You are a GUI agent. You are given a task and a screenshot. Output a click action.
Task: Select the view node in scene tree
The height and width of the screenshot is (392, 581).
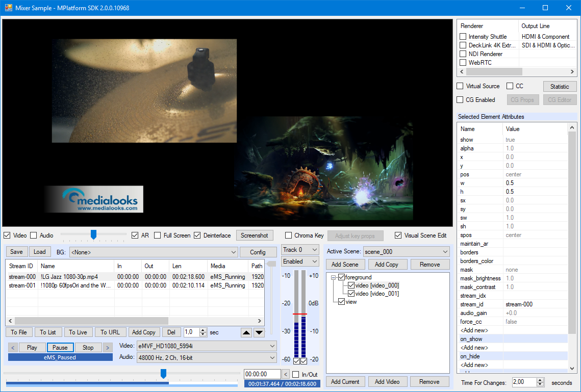[351, 302]
